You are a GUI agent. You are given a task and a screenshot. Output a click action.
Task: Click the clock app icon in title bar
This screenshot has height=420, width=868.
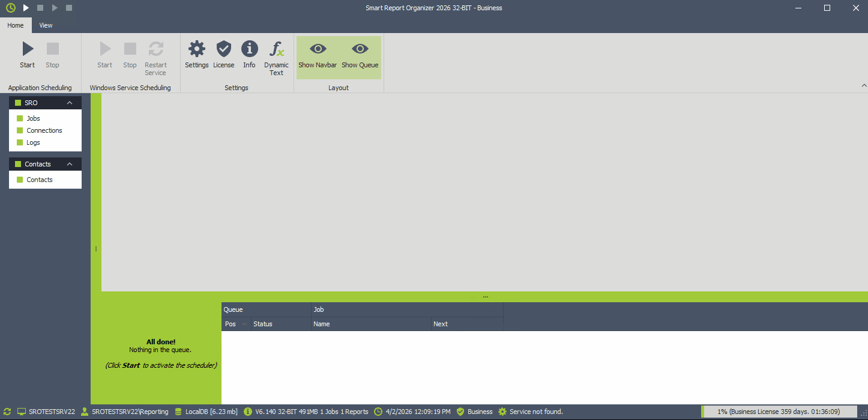[11, 8]
